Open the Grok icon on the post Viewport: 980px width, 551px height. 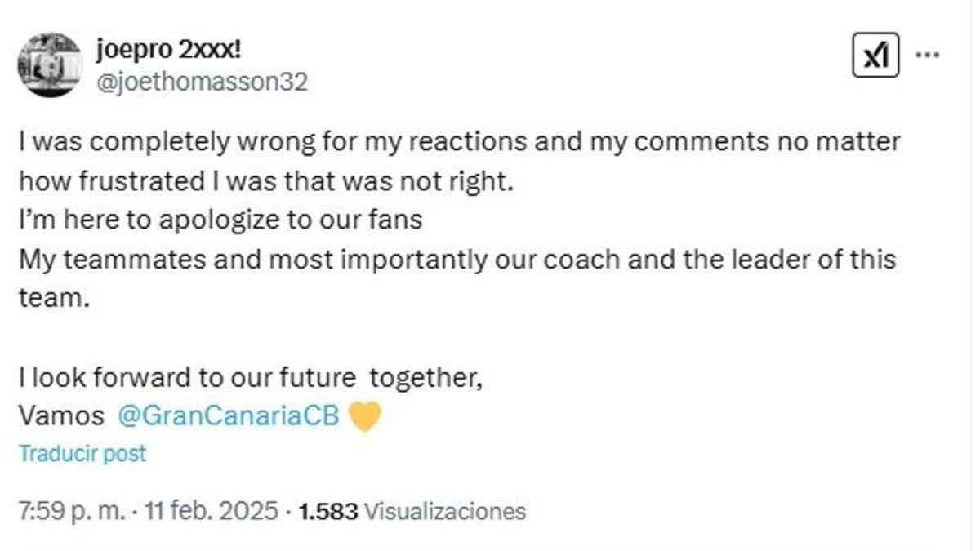pyautogui.click(x=875, y=56)
